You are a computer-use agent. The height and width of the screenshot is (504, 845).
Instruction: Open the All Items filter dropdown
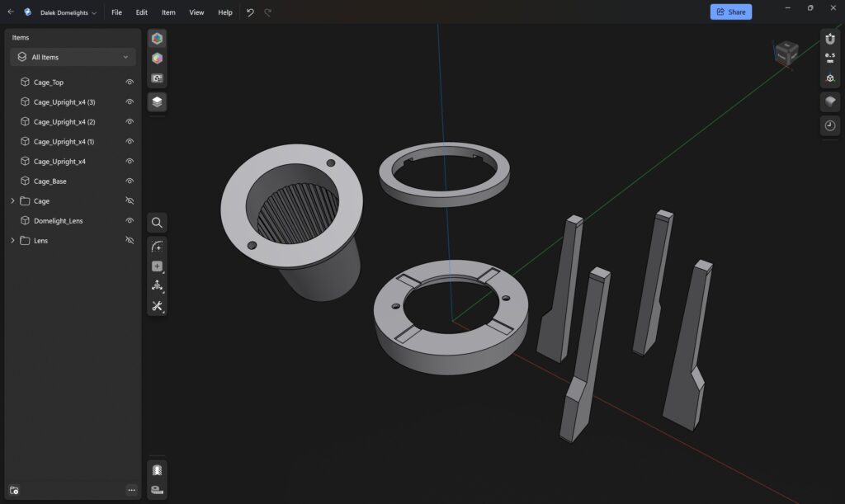click(73, 57)
